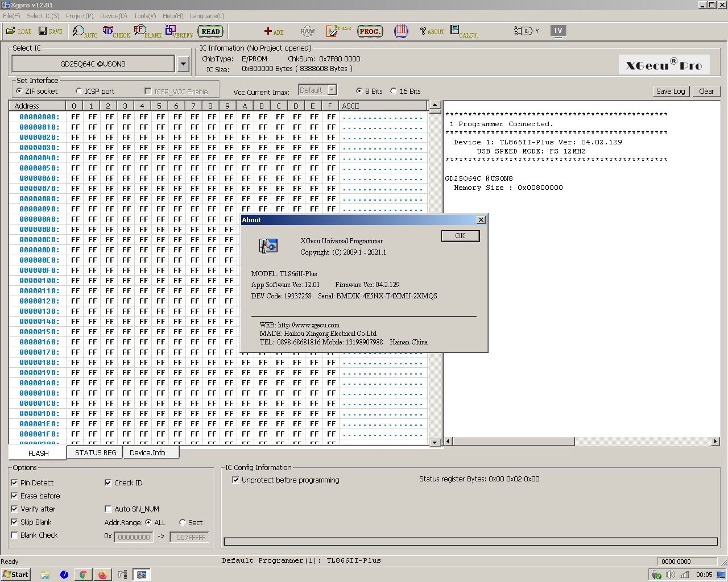Select 16 Bits data width
This screenshot has width=728, height=582.
pyautogui.click(x=406, y=91)
